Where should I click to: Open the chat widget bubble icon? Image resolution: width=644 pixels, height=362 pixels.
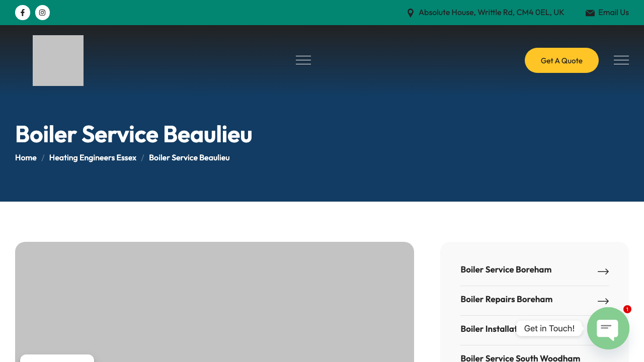pyautogui.click(x=608, y=328)
